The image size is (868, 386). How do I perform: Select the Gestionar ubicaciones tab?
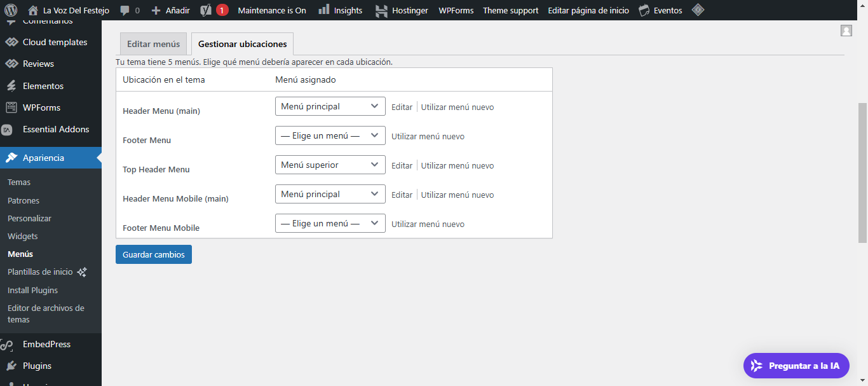[242, 44]
